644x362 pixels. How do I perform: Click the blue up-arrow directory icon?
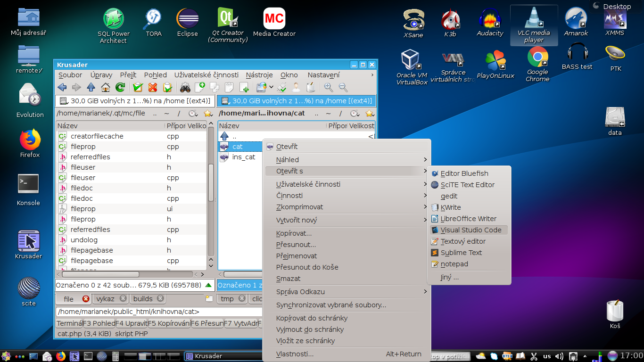91,87
